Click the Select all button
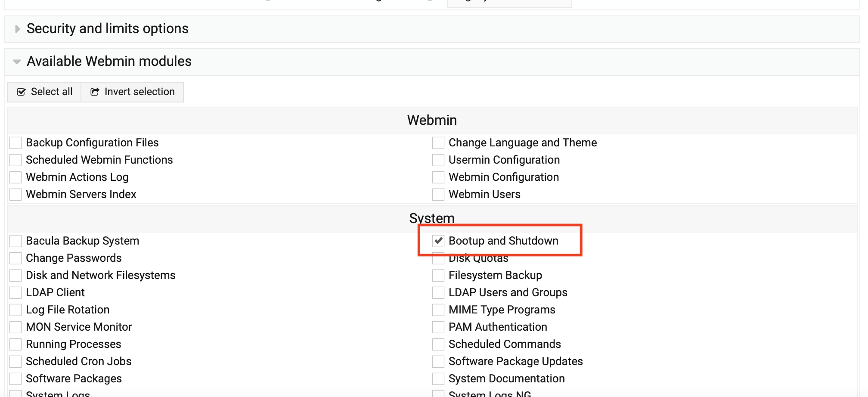This screenshot has width=868, height=397. [44, 92]
